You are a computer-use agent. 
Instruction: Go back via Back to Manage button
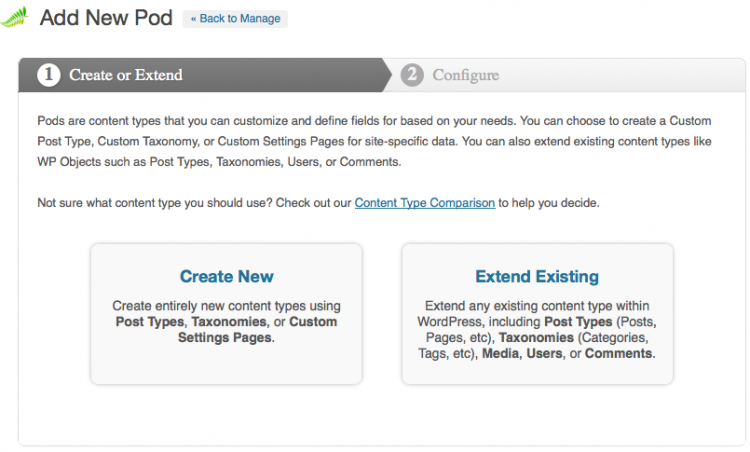coord(235,19)
